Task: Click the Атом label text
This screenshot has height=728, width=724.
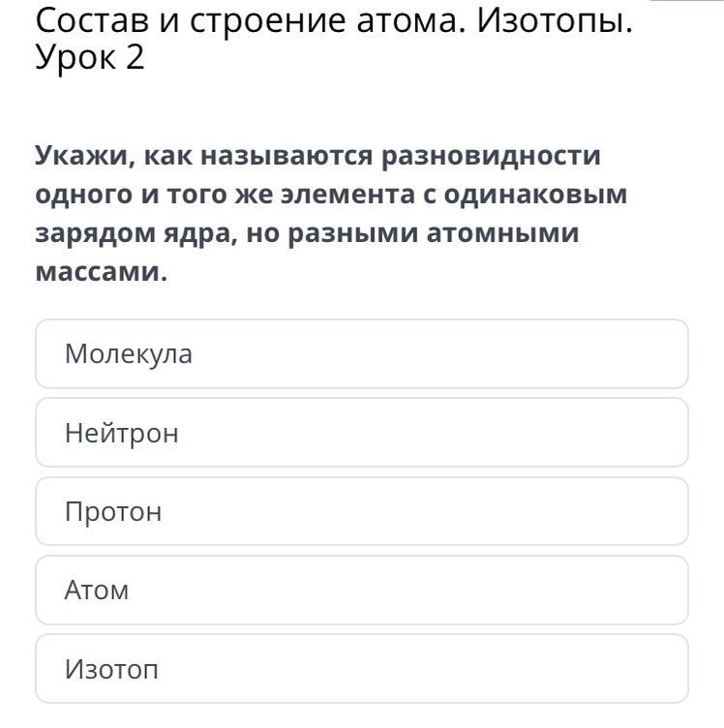Action: [97, 591]
